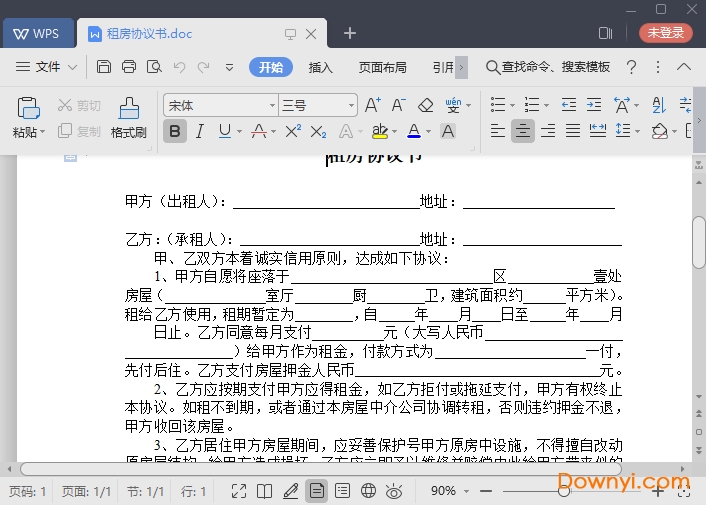Click the search commands and templates field
706x505 pixels.
coord(548,67)
